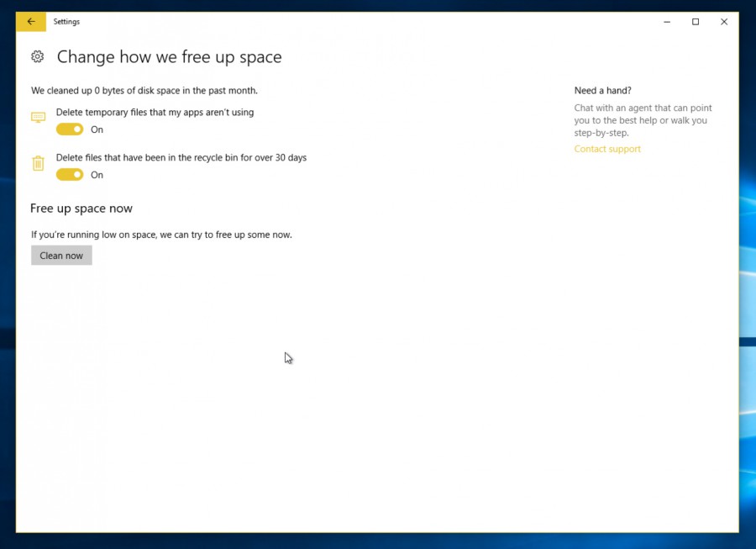The width and height of the screenshot is (756, 549).
Task: Open the Contact support link
Action: pos(606,149)
